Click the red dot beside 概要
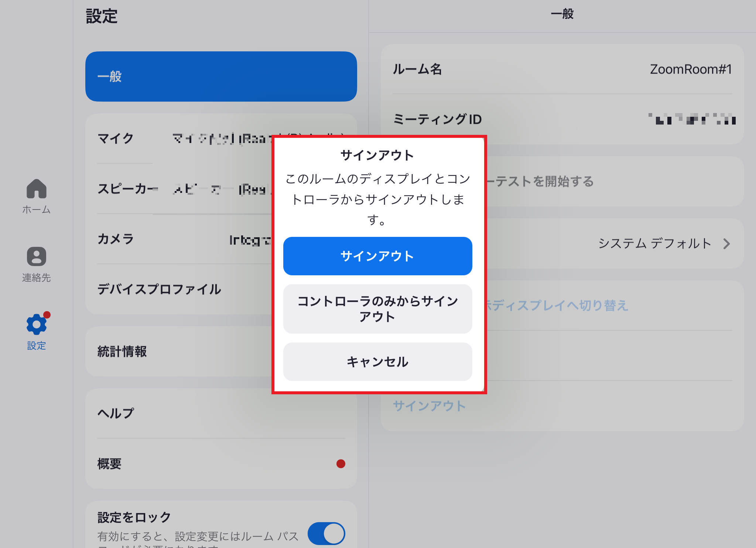The width and height of the screenshot is (756, 548). pos(341,464)
